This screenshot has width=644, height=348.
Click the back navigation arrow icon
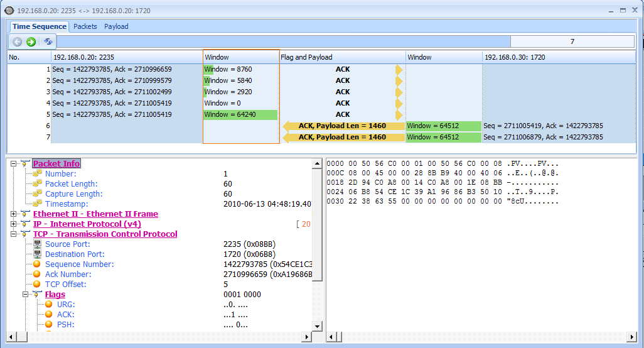17,41
